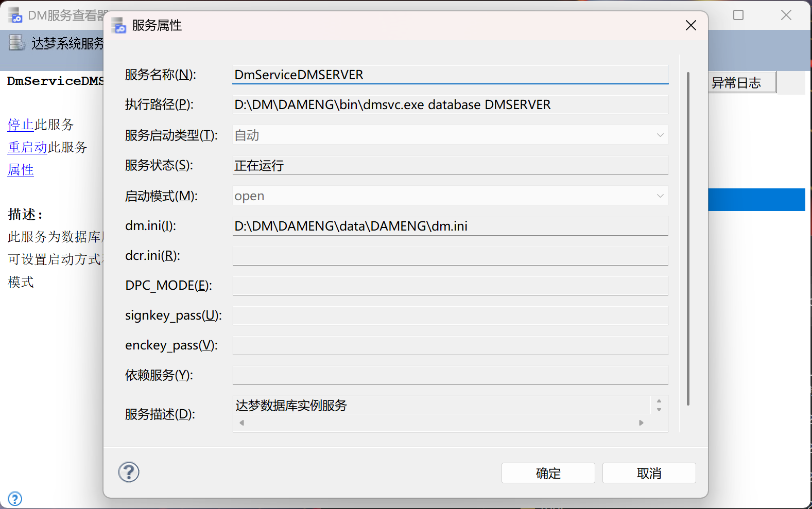The image size is (812, 509).
Task: Focus the enckey_pass input field
Action: pos(451,345)
